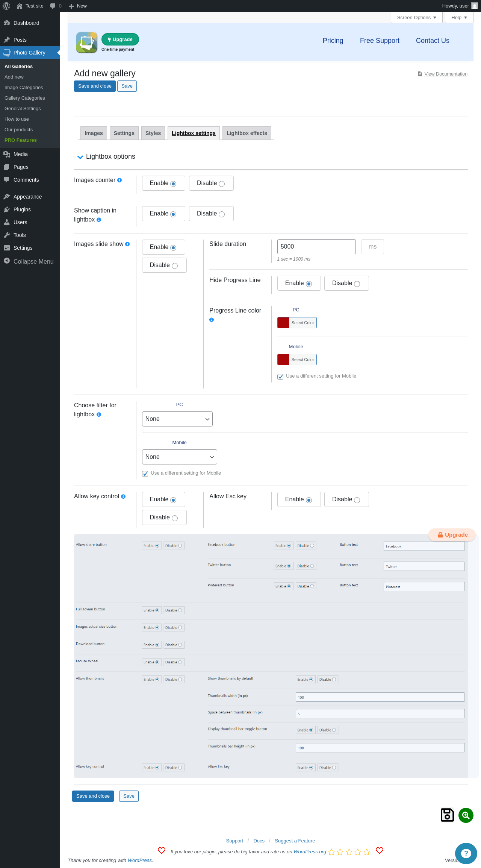Image resolution: width=481 pixels, height=868 pixels.
Task: Open the PC lightbox filter dropdown
Action: tap(177, 419)
